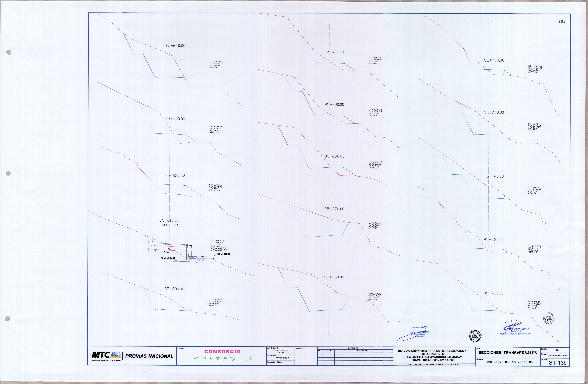Select section label 95+700.00
588x384 pixels.
(334, 105)
